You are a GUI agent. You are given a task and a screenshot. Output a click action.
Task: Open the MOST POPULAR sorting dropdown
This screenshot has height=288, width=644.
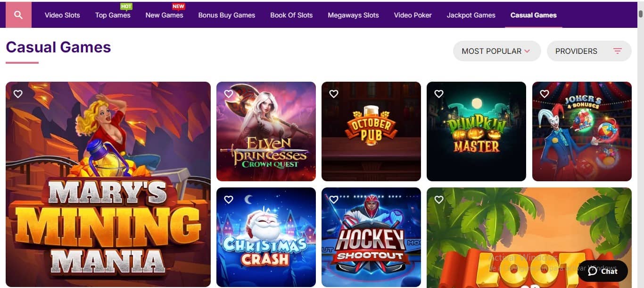tap(496, 51)
